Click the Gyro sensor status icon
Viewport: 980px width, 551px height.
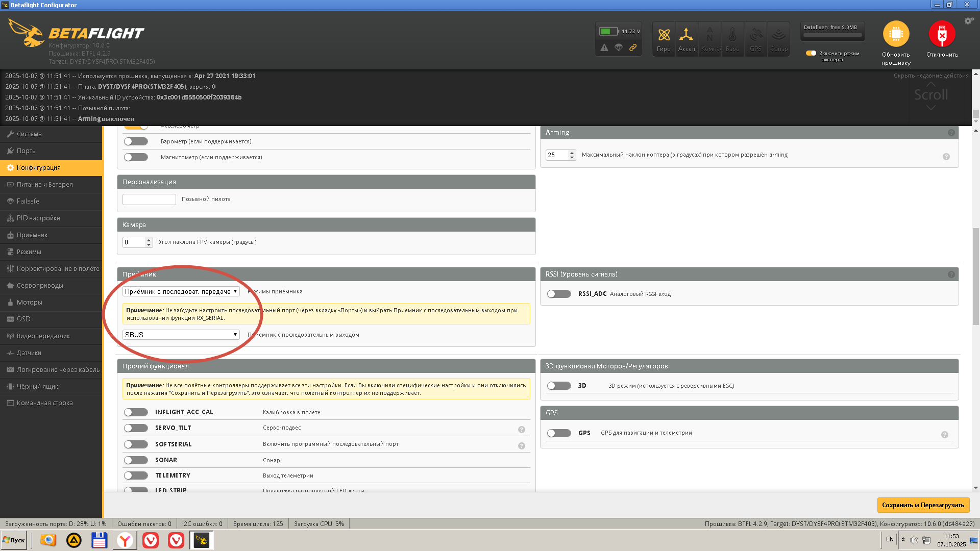point(664,35)
